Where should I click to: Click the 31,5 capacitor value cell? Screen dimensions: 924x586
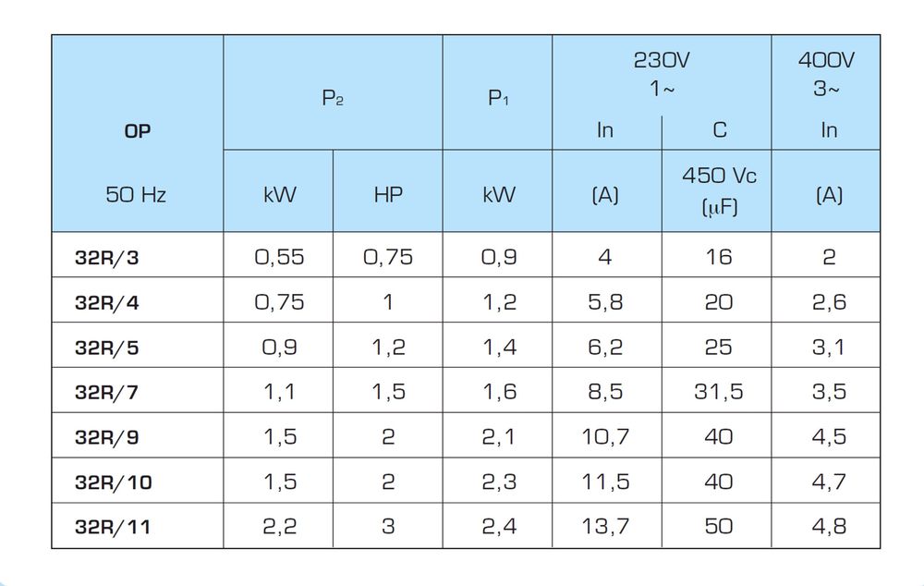[718, 392]
